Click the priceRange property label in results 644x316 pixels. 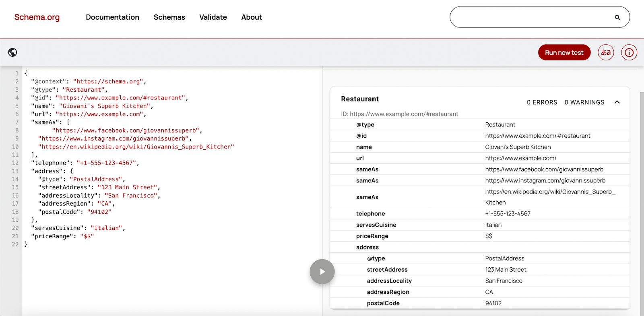coord(372,236)
